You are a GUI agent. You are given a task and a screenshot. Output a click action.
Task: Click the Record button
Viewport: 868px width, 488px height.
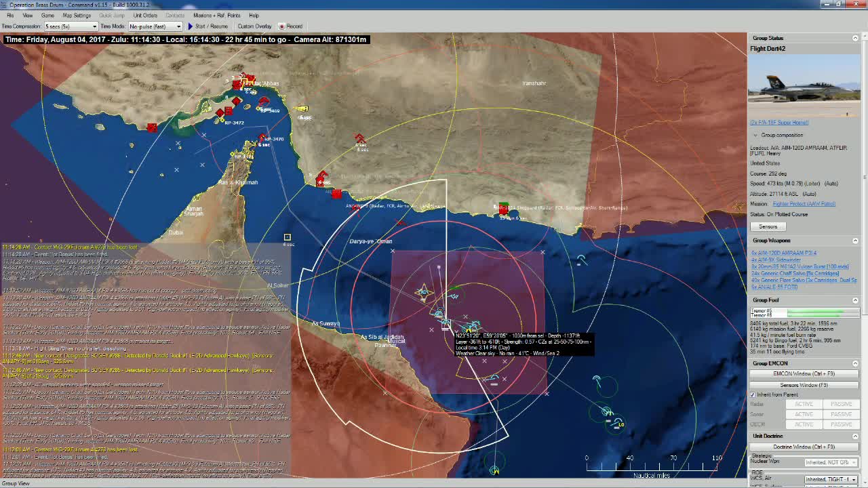[x=290, y=26]
